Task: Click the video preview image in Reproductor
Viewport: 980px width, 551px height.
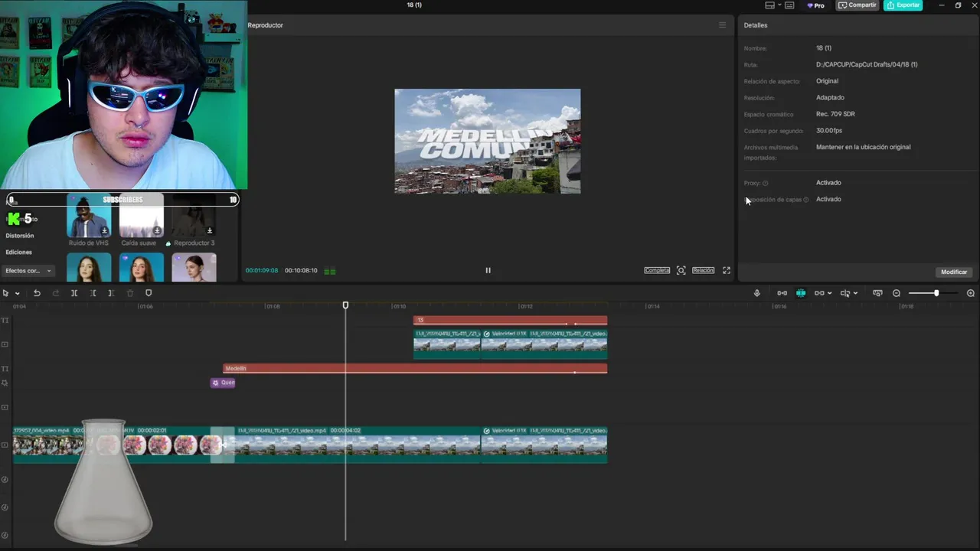Action: 488,141
